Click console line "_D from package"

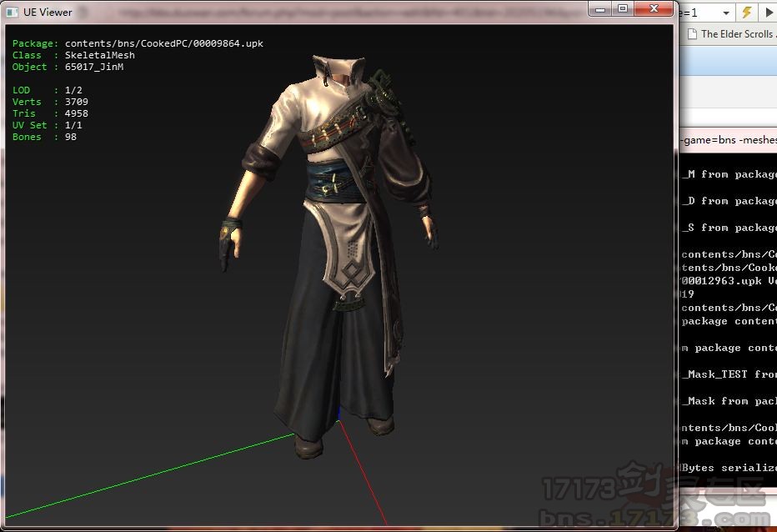pyautogui.click(x=729, y=201)
